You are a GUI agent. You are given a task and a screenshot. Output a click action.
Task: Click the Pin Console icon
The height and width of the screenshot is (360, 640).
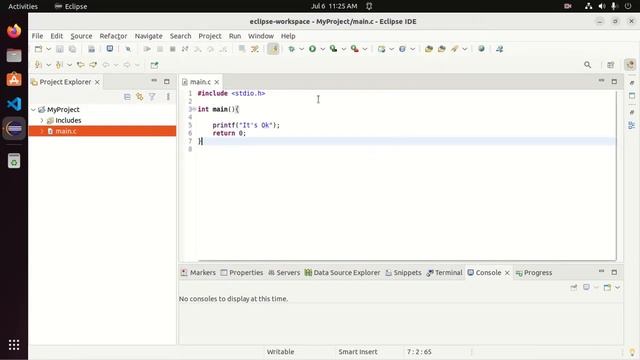574,287
